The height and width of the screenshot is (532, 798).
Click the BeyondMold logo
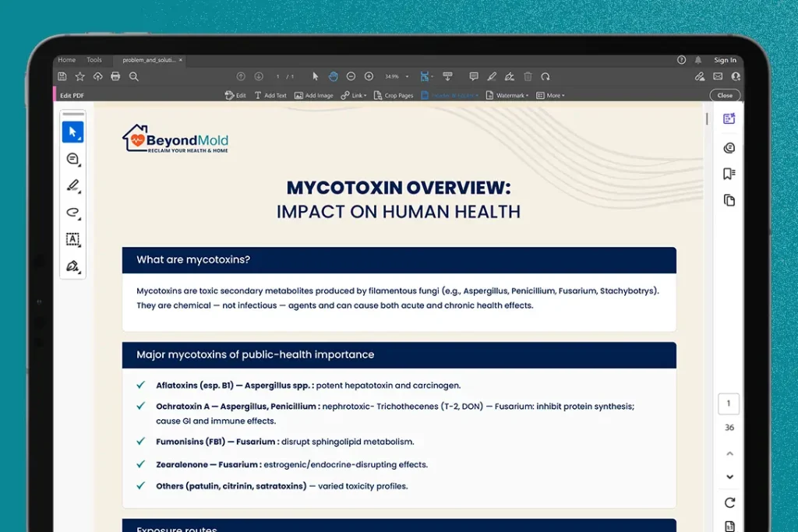coord(175,139)
